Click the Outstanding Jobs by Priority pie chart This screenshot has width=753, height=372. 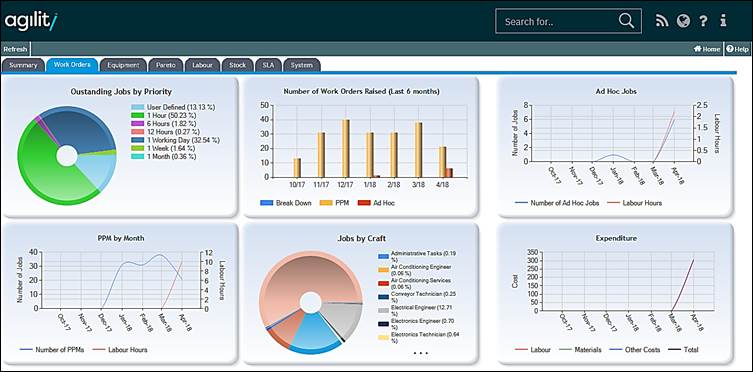[67, 156]
